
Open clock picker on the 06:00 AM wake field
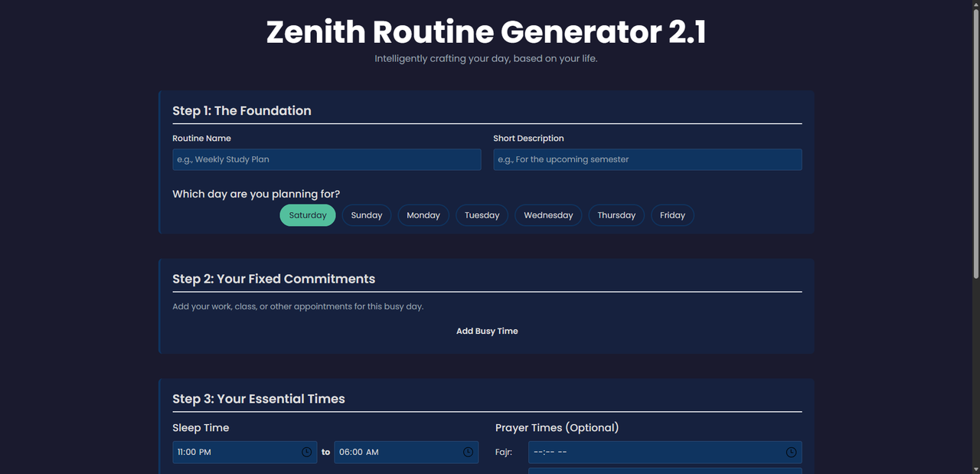[x=468, y=453]
